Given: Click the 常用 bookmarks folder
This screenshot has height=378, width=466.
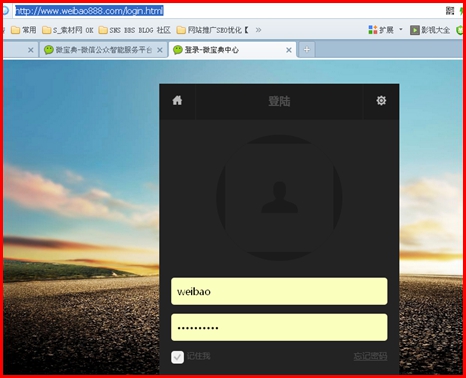Looking at the screenshot, I should (23, 30).
